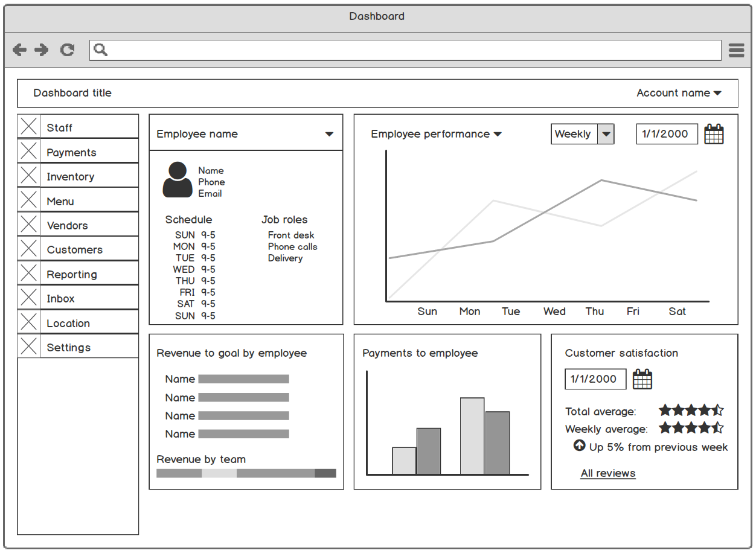Click the Staff placeholder icon

click(29, 127)
